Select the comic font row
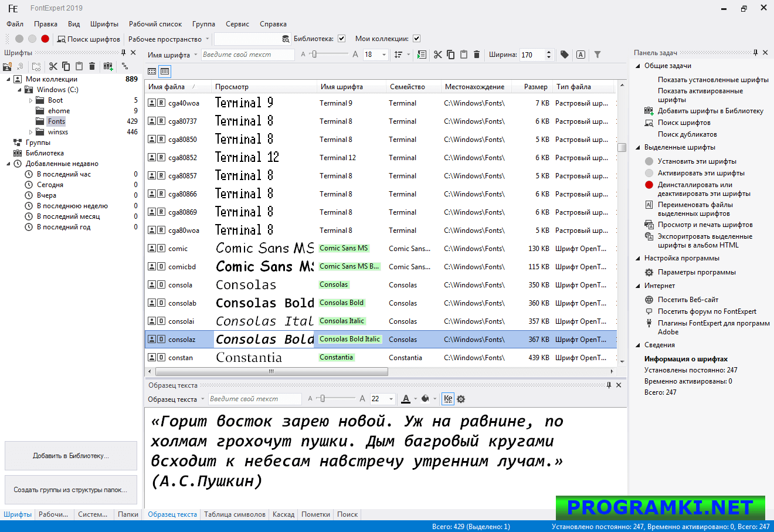Viewport: 774px width, 532px height. click(381, 249)
